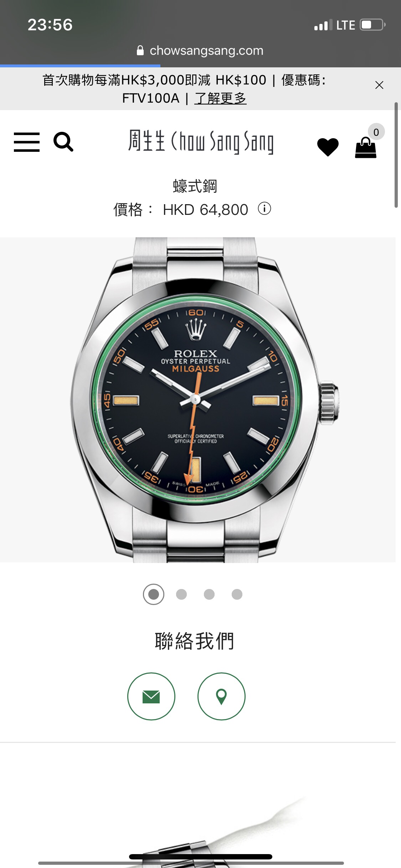Screen dimensions: 401x868
Task: Select the third image carousel dot
Action: click(209, 594)
